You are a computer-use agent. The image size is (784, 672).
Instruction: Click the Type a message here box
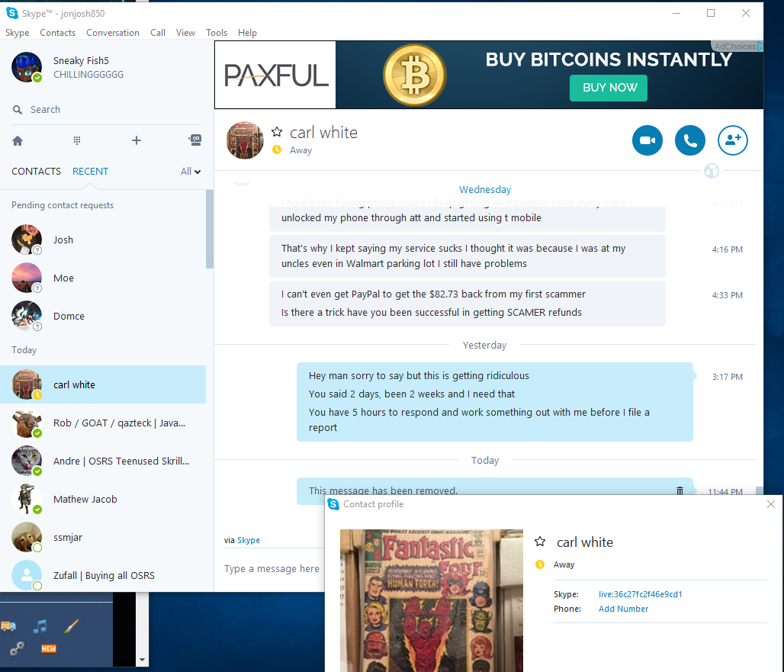point(272,568)
